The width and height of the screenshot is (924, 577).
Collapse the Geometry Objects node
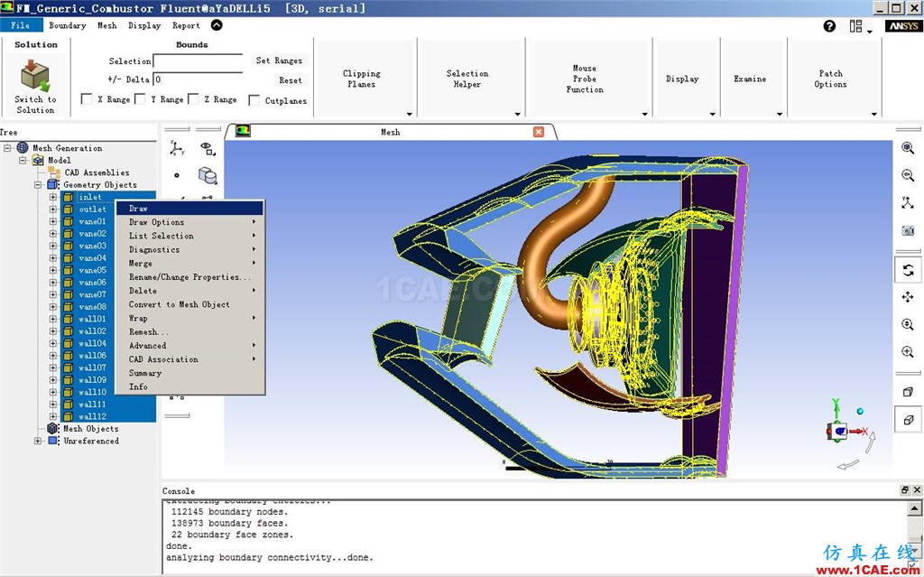[38, 185]
